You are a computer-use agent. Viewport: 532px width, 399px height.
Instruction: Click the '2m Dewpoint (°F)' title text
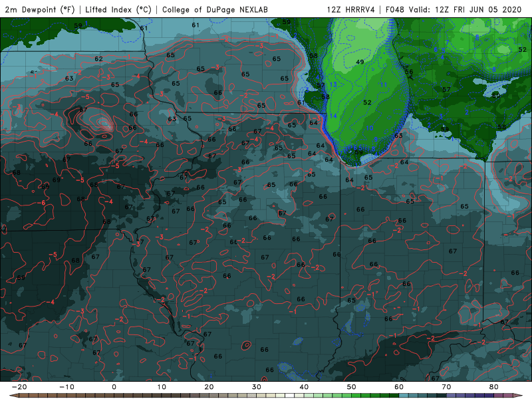[x=39, y=9]
